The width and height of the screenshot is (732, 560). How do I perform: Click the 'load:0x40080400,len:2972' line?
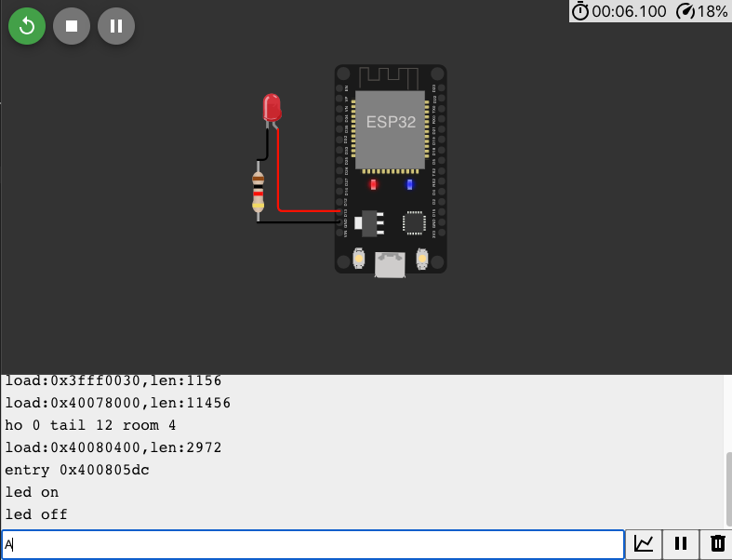point(113,447)
